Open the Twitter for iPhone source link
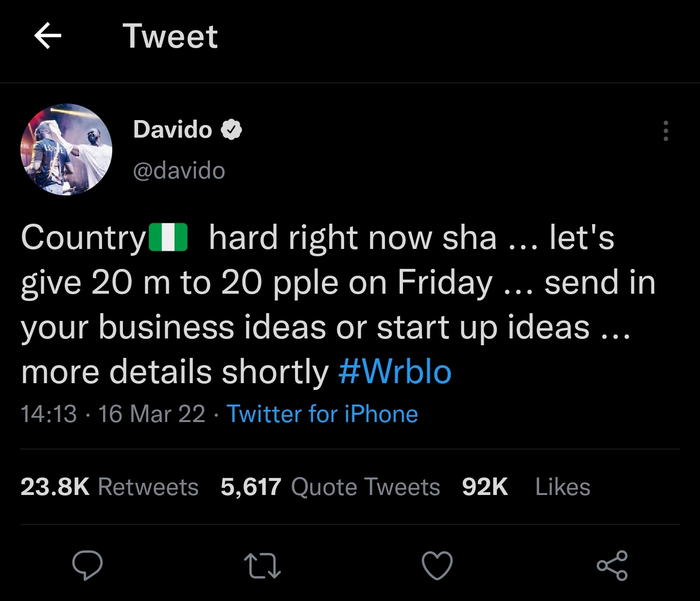700x601 pixels. [322, 414]
